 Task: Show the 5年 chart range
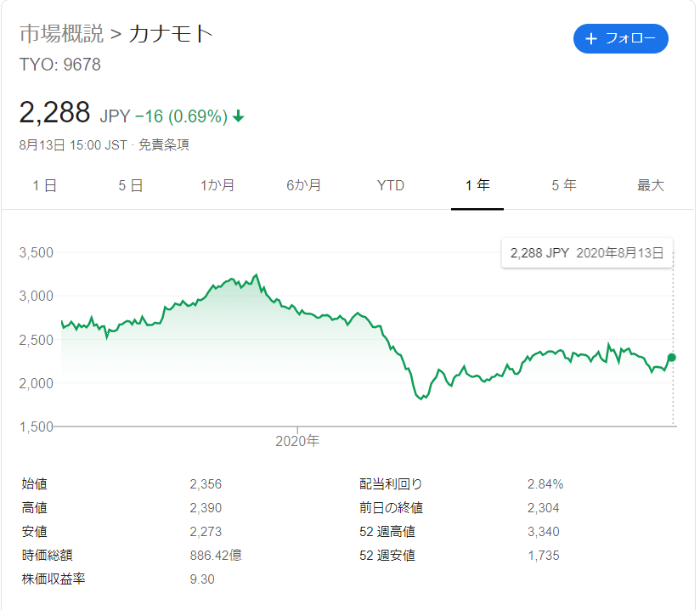[x=564, y=185]
